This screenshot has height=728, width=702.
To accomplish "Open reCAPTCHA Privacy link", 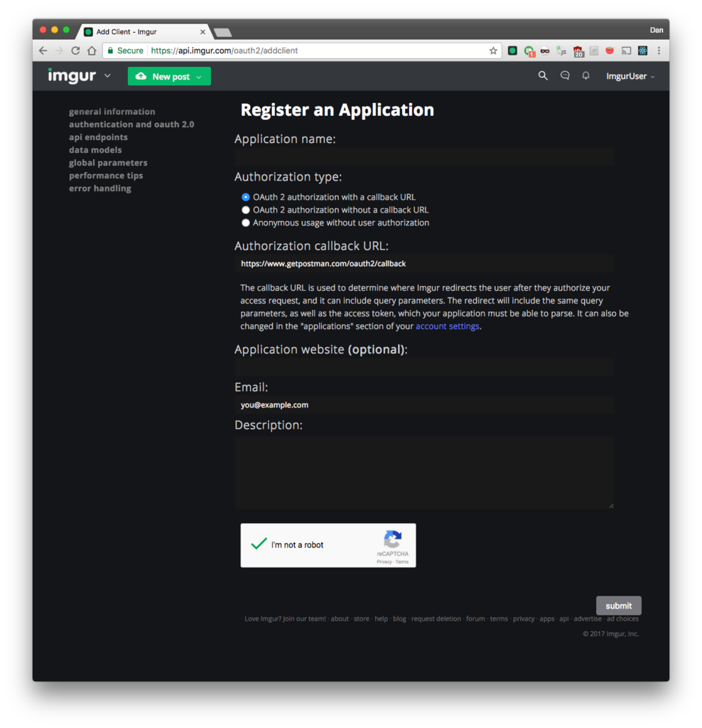I will [384, 562].
